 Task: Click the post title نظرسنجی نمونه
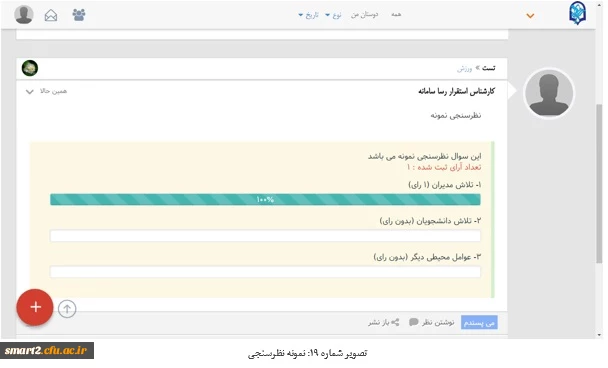tap(456, 116)
